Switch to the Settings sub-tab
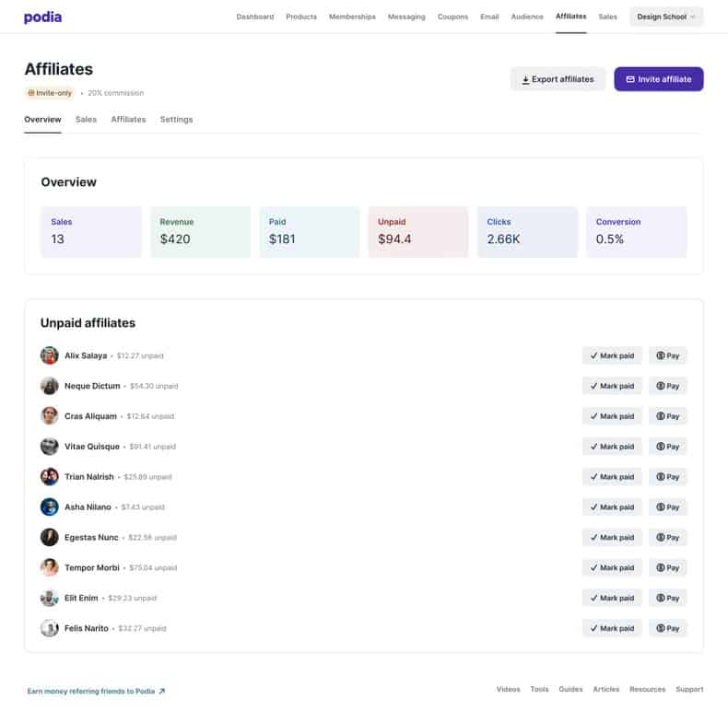This screenshot has width=728, height=722. pos(176,119)
